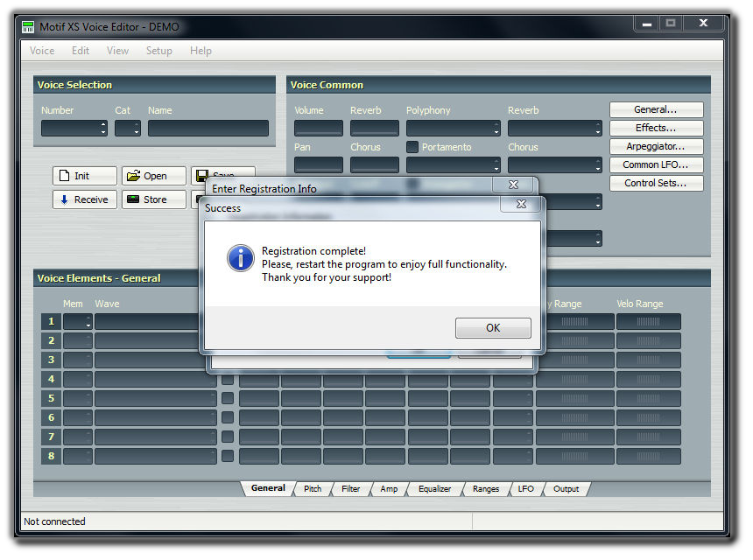Toggle the element 6 enable checkbox
753x560 pixels.
tap(228, 417)
